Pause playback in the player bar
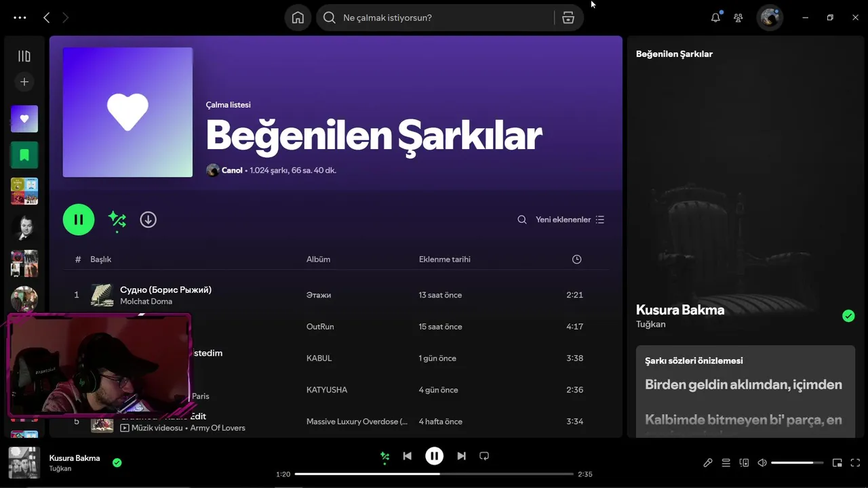The width and height of the screenshot is (868, 488). [435, 456]
